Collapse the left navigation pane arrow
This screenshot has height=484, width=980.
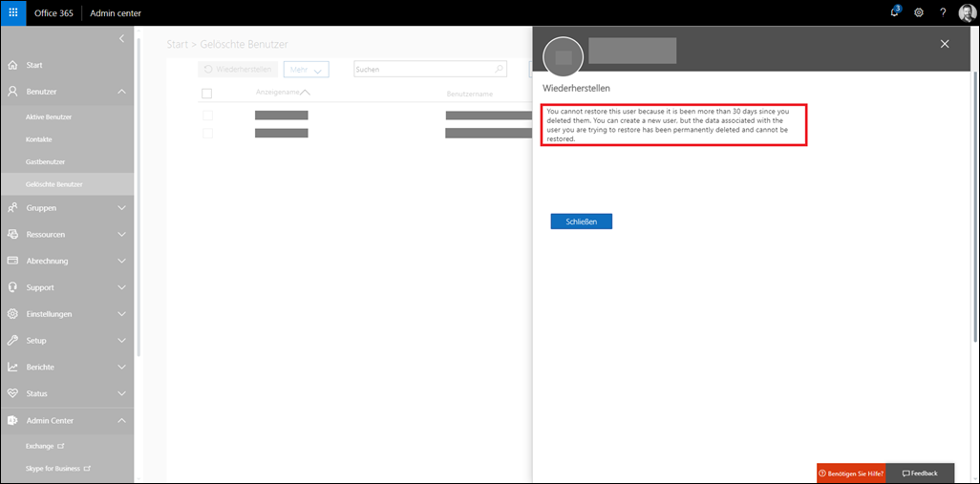pyautogui.click(x=121, y=38)
